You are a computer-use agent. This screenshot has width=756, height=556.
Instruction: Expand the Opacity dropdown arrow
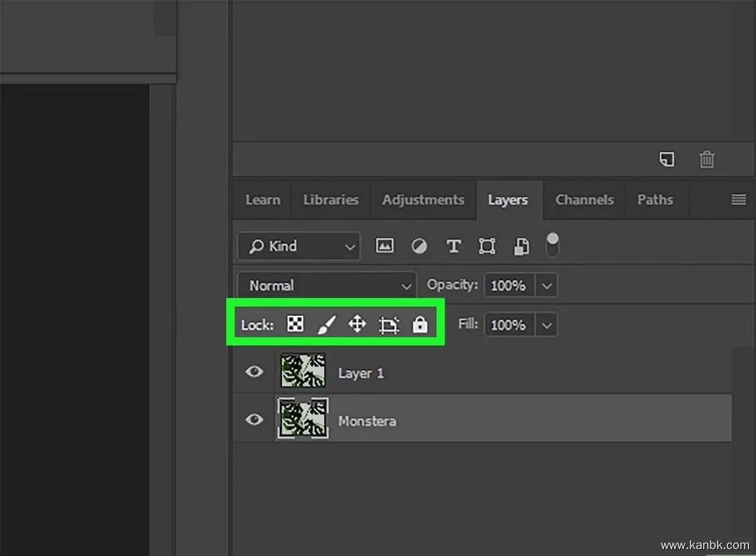click(546, 286)
